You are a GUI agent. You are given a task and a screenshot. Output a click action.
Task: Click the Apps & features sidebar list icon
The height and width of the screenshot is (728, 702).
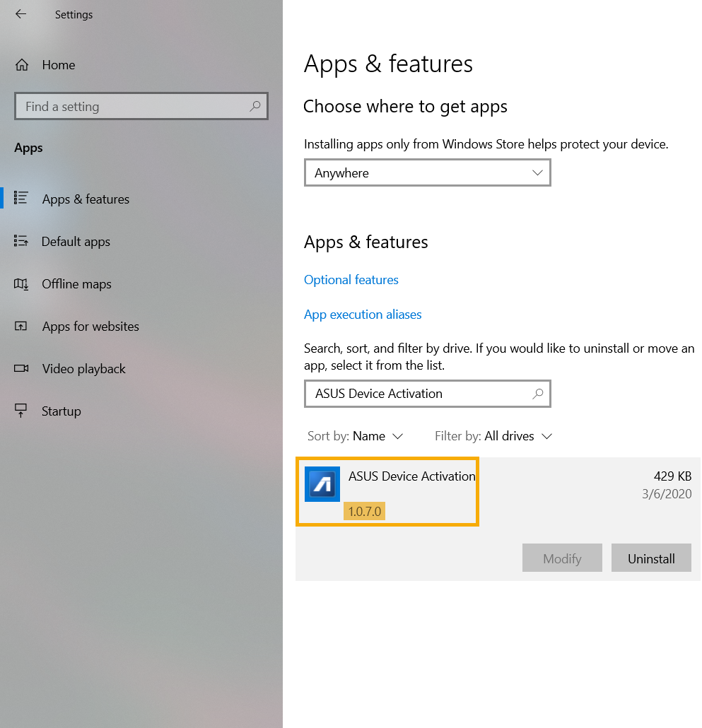[x=21, y=198]
